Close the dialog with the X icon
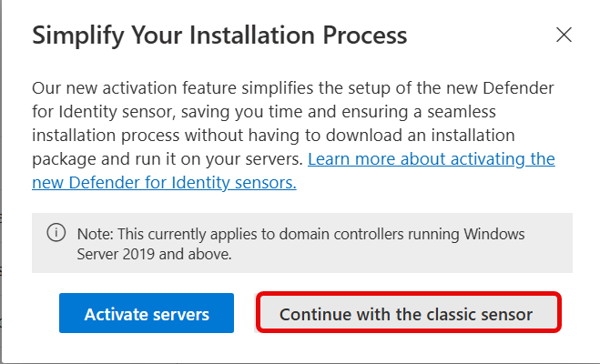 [564, 35]
